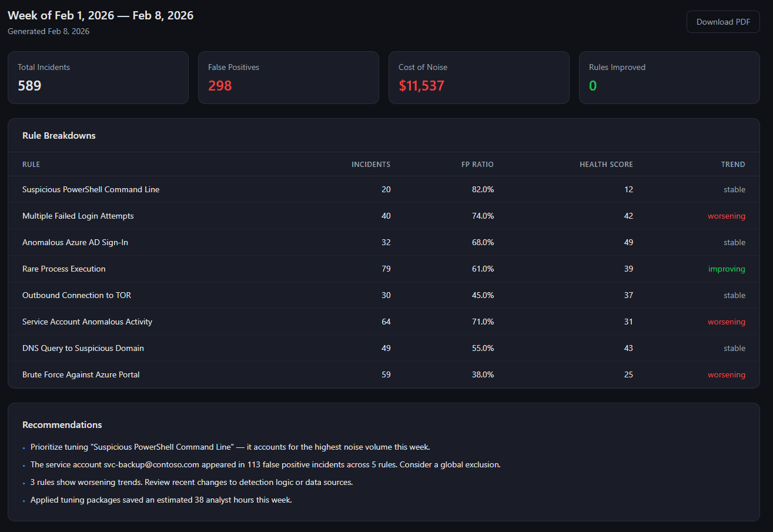Click the Download PDF button
Screen dimensions: 773x532
pyautogui.click(x=722, y=22)
